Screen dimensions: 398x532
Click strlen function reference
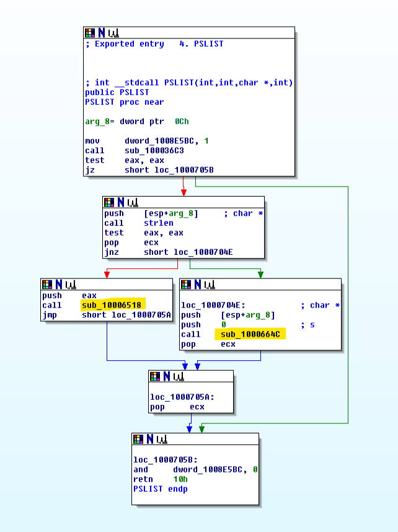pyautogui.click(x=159, y=223)
